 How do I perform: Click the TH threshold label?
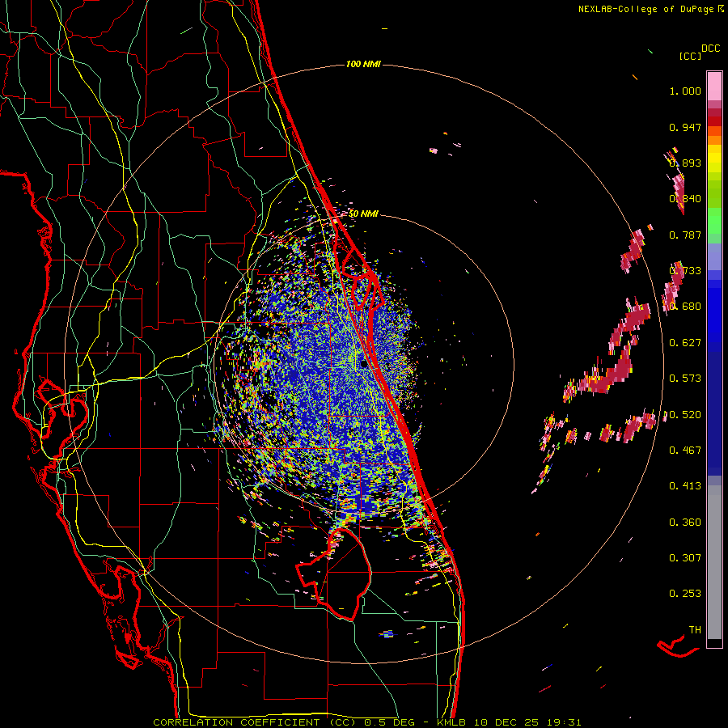(695, 630)
